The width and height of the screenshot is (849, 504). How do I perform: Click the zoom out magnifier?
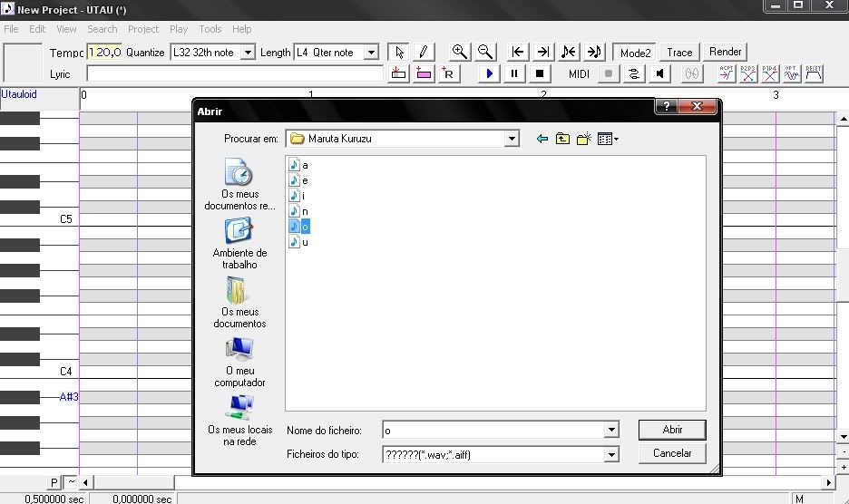[485, 52]
